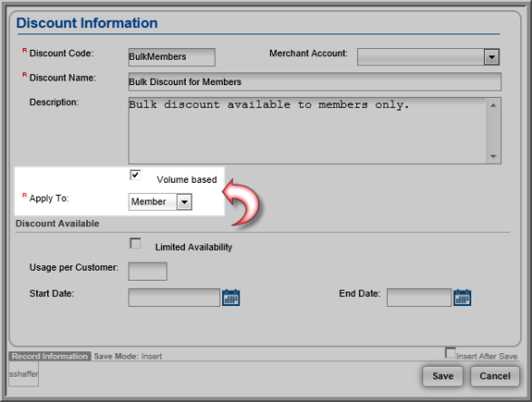Click inside the Discount Name field

point(314,82)
